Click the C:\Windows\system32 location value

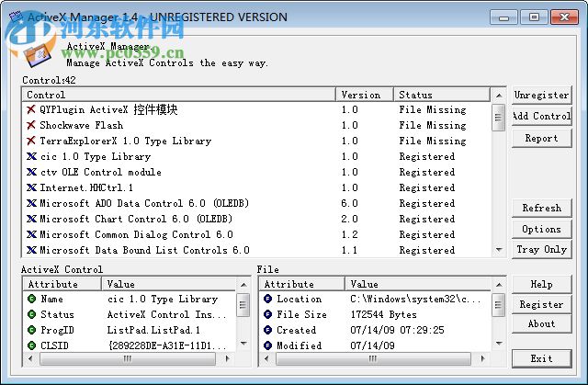(415, 299)
